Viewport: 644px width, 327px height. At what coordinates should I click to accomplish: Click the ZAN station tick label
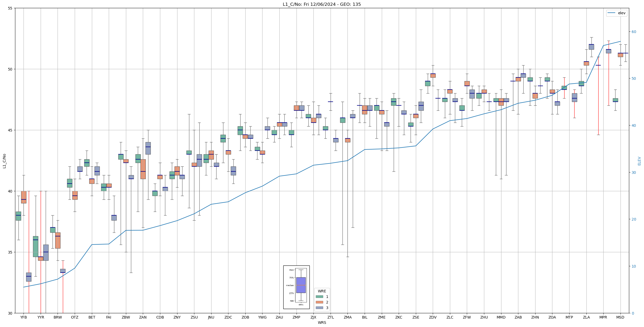coord(143,317)
